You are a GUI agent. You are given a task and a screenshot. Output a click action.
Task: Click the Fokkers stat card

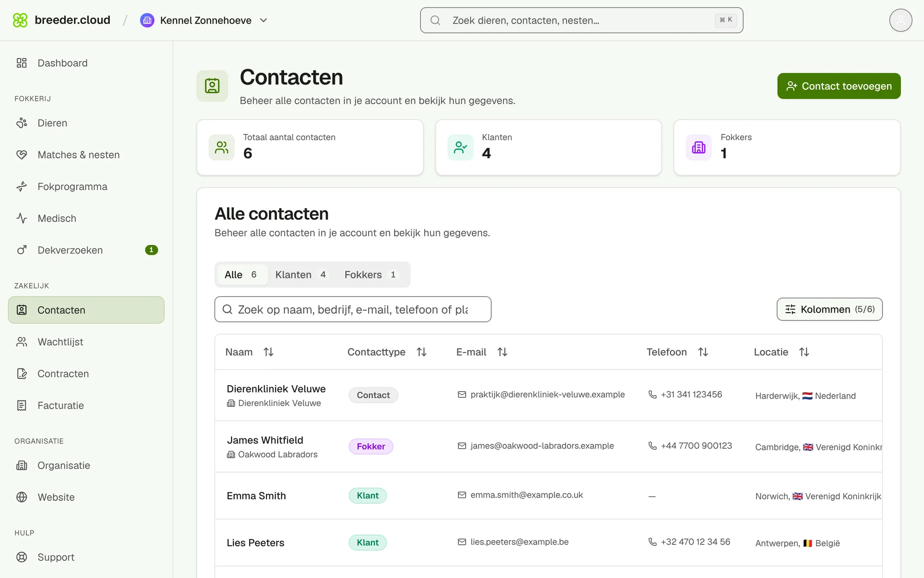click(787, 148)
